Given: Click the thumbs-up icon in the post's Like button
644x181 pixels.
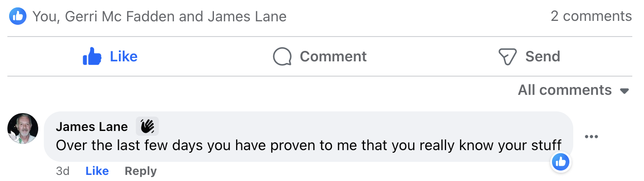Looking at the screenshot, I should (92, 57).
